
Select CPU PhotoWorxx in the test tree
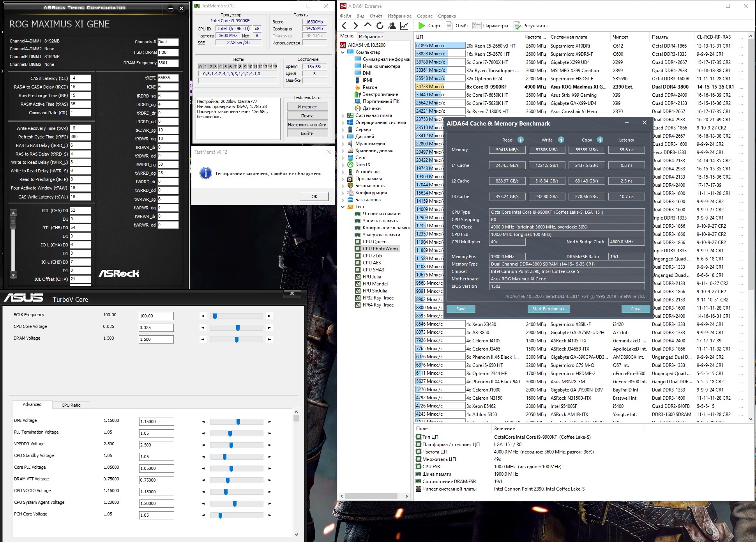click(x=380, y=249)
